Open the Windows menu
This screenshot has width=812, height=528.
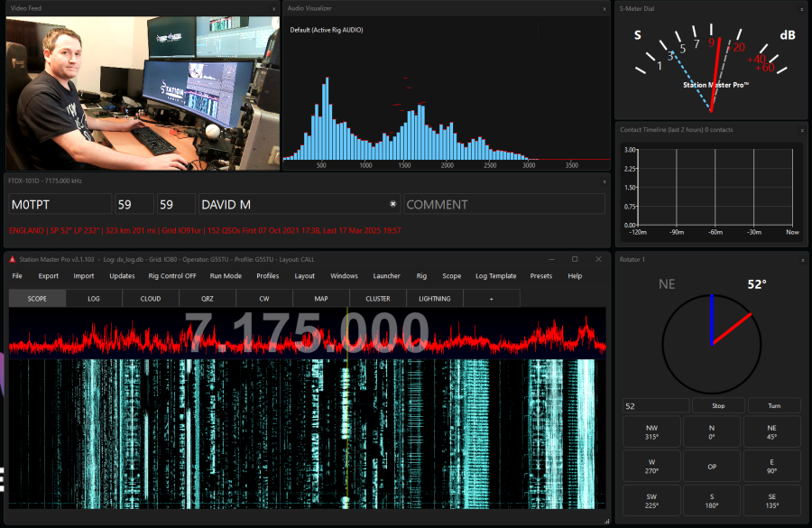[x=344, y=275]
